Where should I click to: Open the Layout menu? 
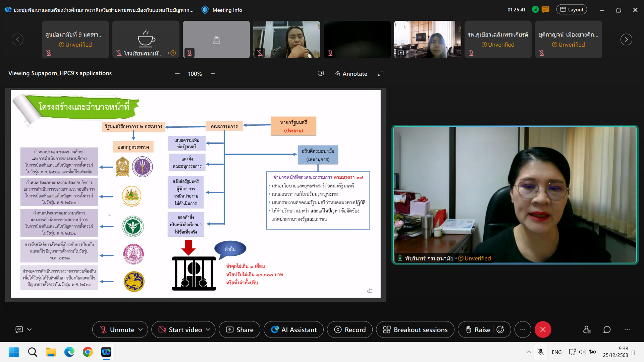pos(572,10)
